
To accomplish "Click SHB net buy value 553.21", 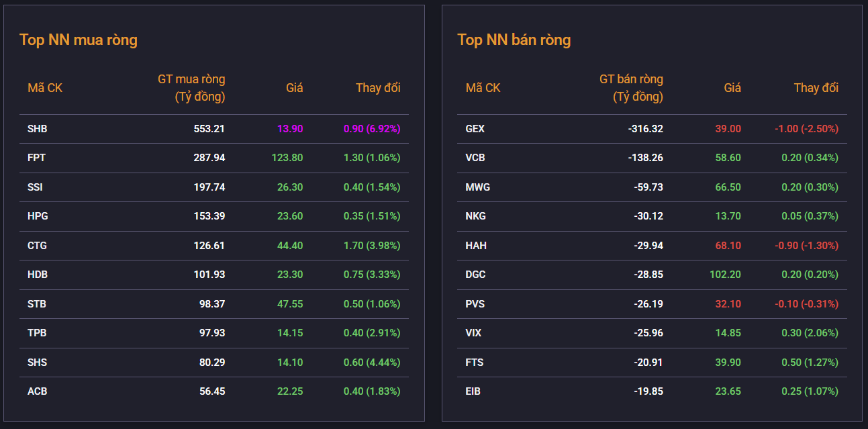I will pos(209,129).
